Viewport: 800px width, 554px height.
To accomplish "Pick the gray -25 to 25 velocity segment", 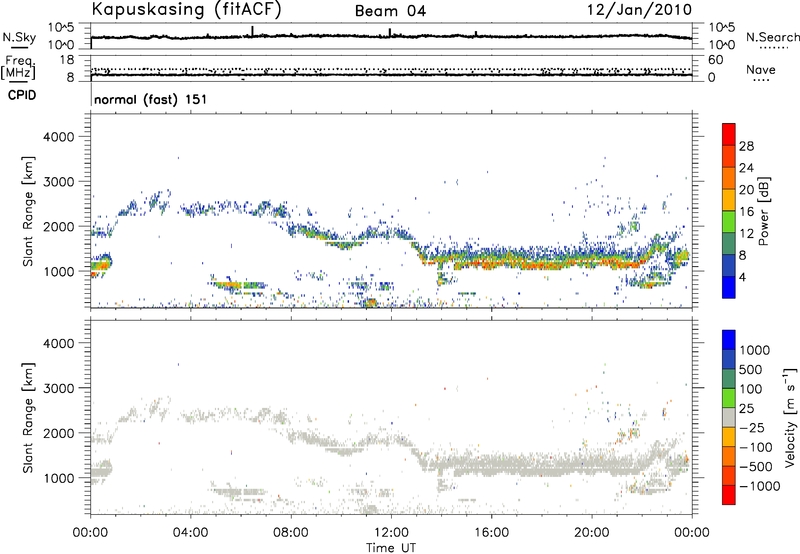I will tap(729, 417).
